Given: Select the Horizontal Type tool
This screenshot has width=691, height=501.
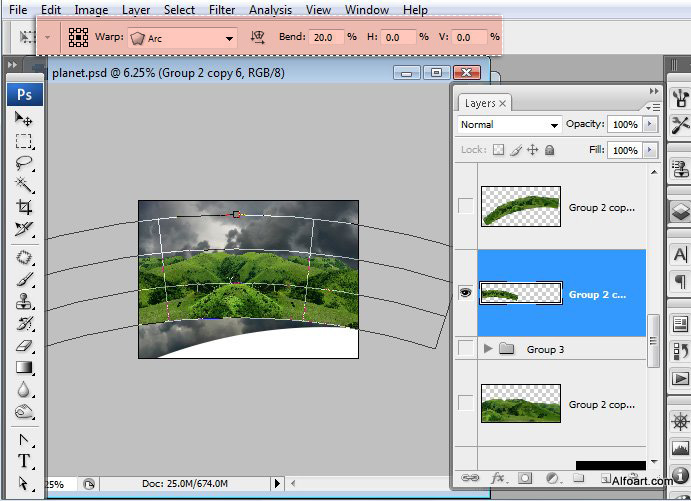Looking at the screenshot, I should pos(24,461).
